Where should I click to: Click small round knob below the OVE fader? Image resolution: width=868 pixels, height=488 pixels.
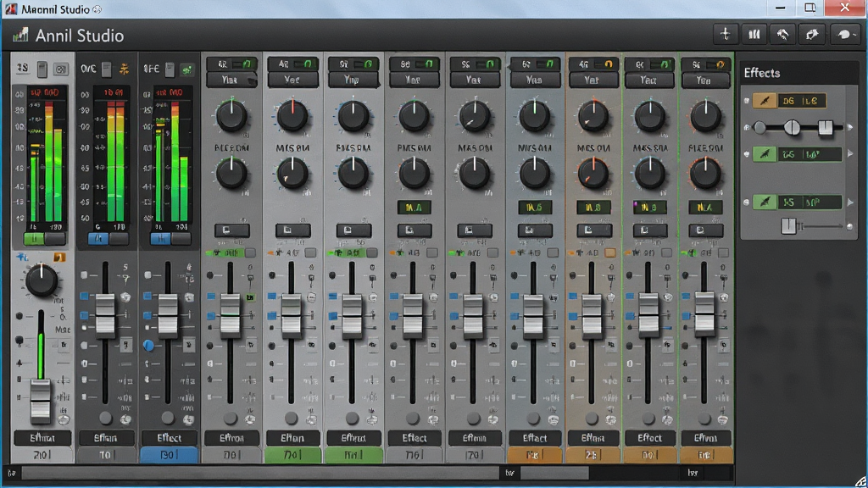point(105,418)
